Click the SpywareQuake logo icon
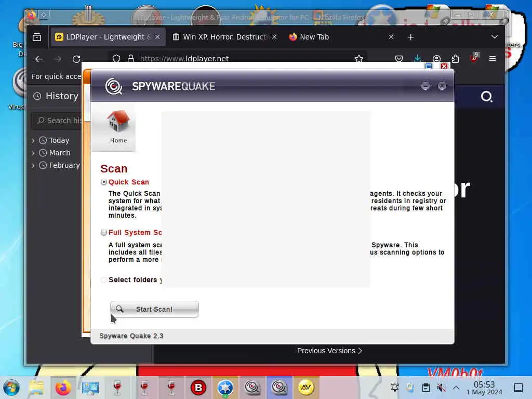The image size is (532, 399). coord(114,86)
